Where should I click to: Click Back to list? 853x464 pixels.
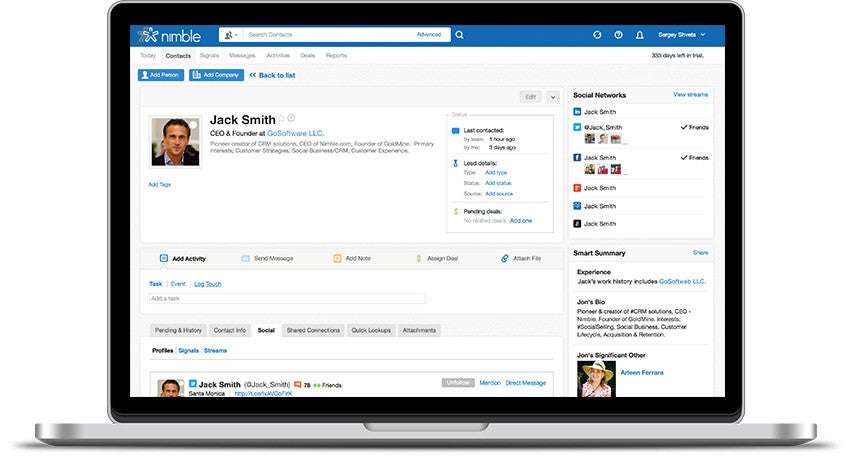[x=273, y=76]
